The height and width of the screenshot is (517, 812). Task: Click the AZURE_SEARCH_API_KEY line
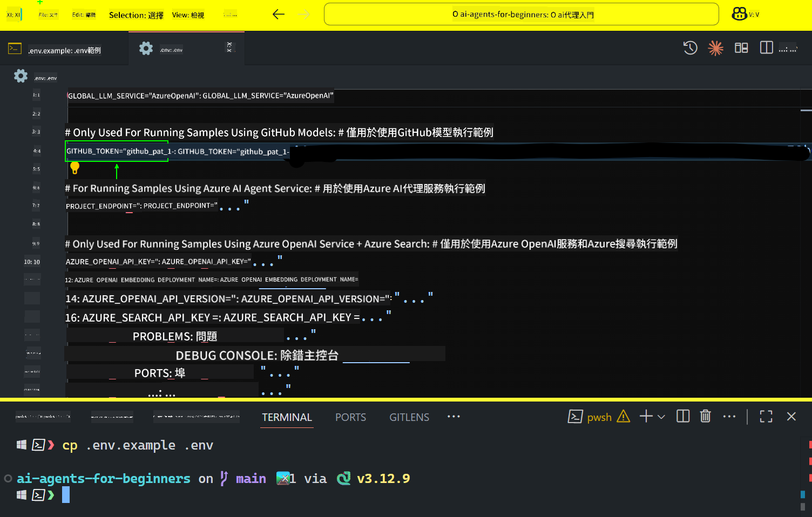[228, 317]
